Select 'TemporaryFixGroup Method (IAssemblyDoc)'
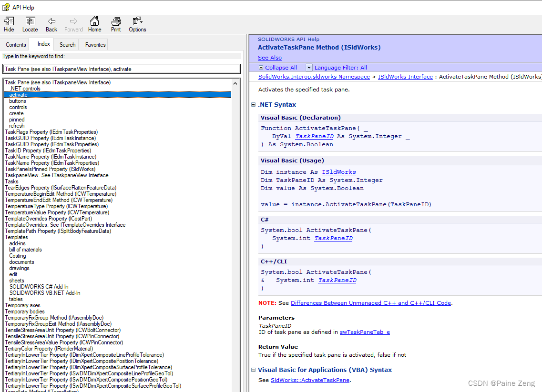Image resolution: width=542 pixels, height=392 pixels. pyautogui.click(x=54, y=318)
